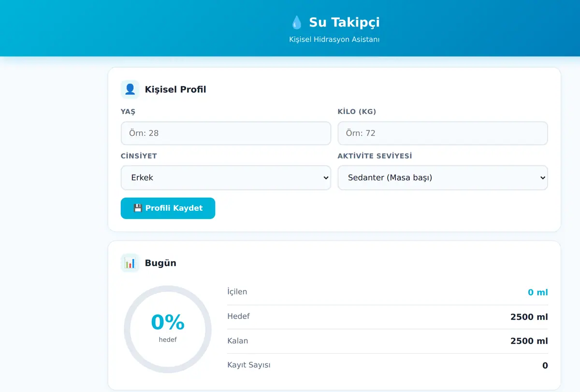Click the Kişisel Hidrasyon Asistanı subtitle
The height and width of the screenshot is (392, 580).
click(334, 39)
